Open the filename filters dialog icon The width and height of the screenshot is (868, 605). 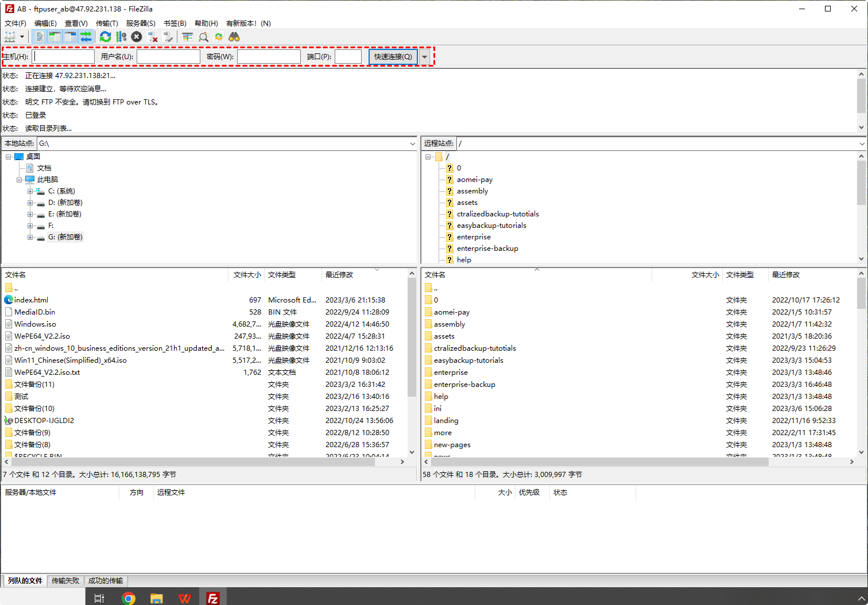coord(187,37)
